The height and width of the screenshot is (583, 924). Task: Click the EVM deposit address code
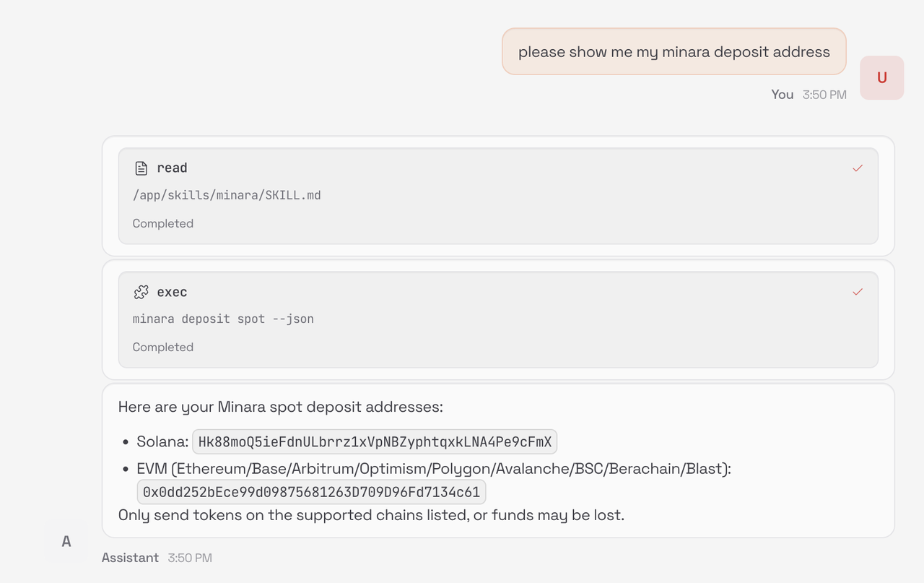311,492
